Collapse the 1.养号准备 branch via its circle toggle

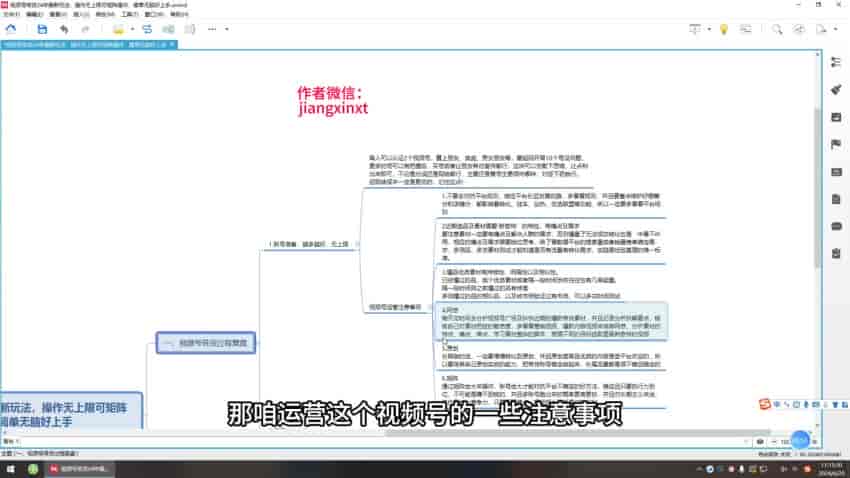357,244
